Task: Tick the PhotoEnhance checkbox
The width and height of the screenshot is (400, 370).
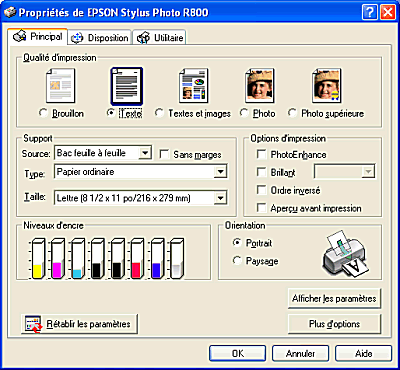Action: (x=261, y=154)
